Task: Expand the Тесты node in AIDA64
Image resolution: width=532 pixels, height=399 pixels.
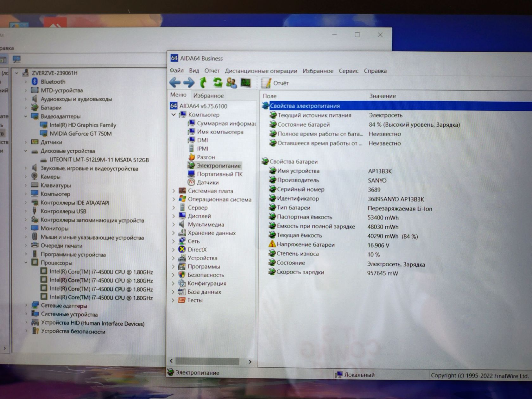Action: (x=173, y=300)
